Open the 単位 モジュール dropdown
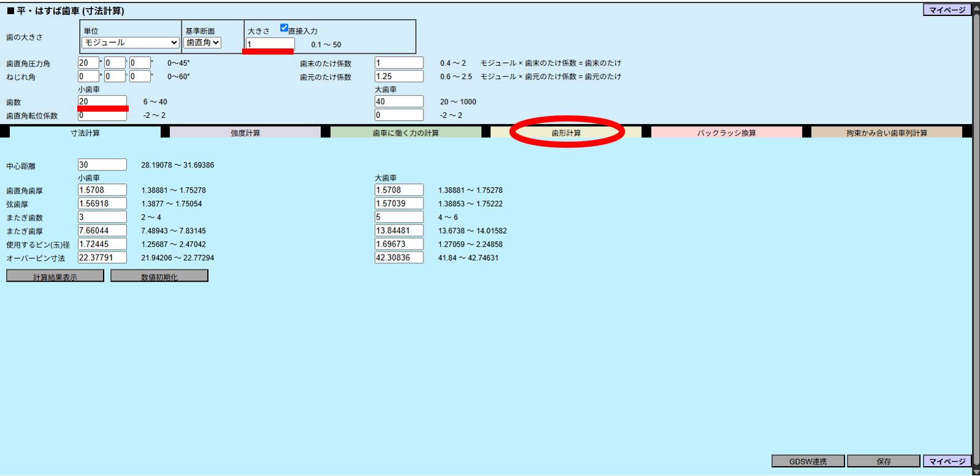This screenshot has height=476, width=980. (130, 42)
